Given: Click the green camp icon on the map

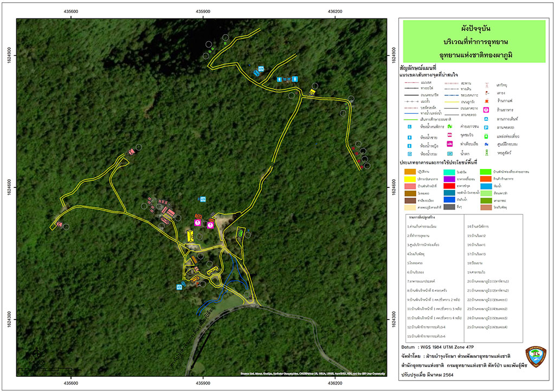Looking at the screenshot, I should click(x=241, y=233).
